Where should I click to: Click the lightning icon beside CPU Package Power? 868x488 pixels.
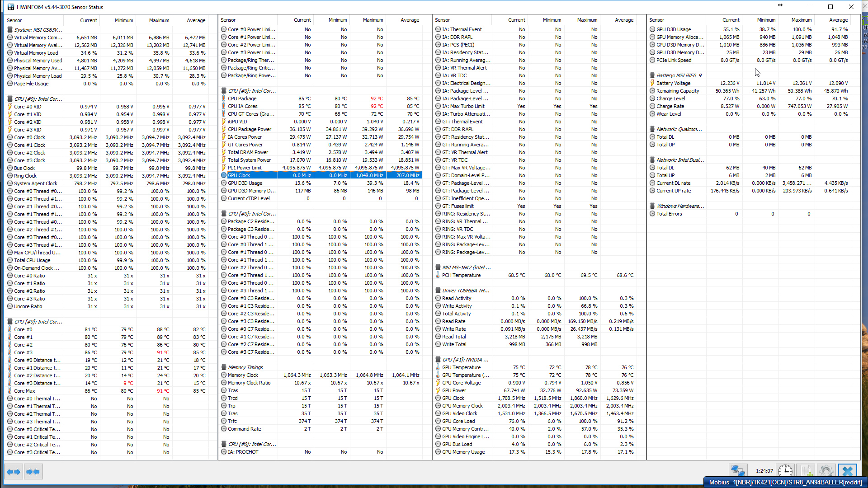pos(224,129)
